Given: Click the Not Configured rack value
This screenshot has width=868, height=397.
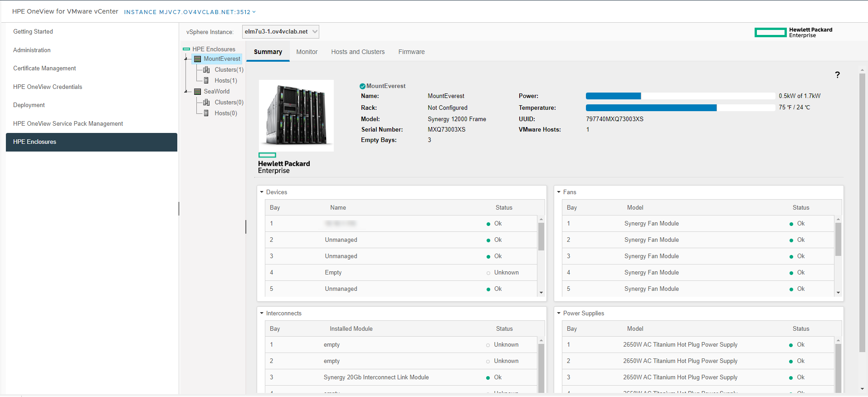Looking at the screenshot, I should pyautogui.click(x=448, y=108).
